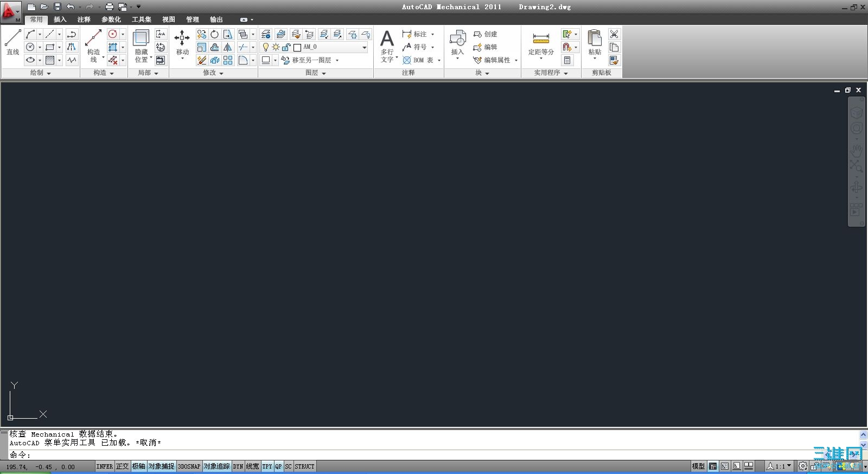Select the Move (移动) tool
The image size is (868, 474).
182,43
